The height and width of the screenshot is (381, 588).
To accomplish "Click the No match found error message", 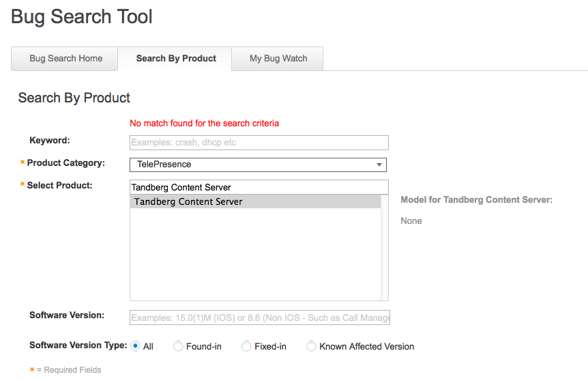I will 205,123.
